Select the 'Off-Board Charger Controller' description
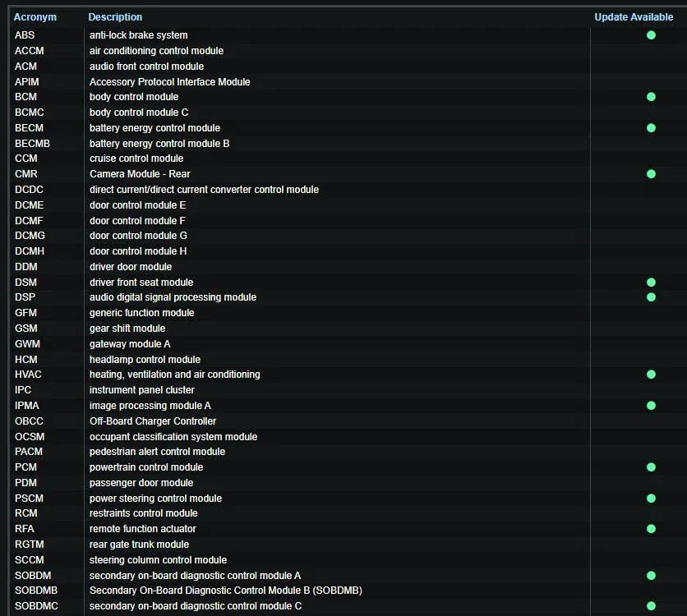This screenshot has height=616, width=687. tap(153, 421)
